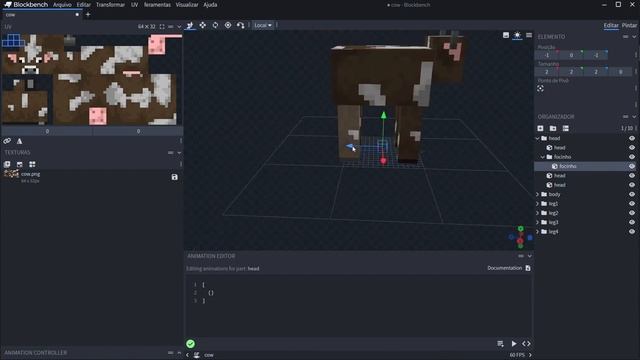Select the Rotate tool
This screenshot has height=360, width=640.
[x=215, y=25]
